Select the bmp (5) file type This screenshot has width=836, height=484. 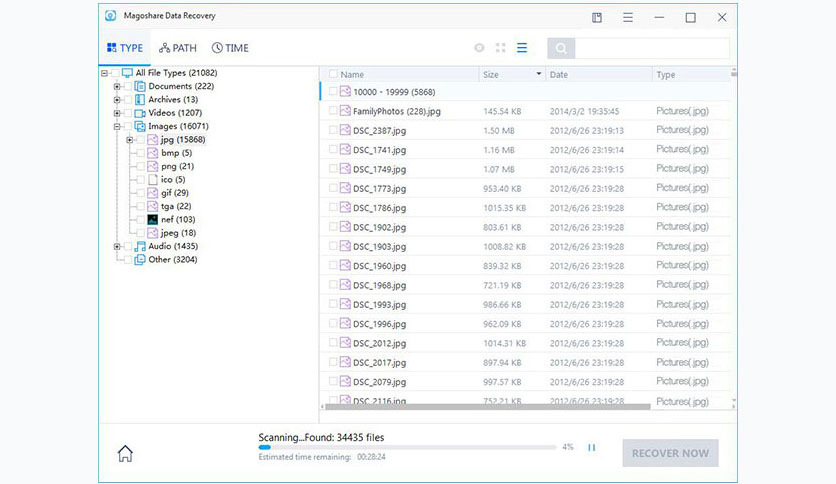point(176,153)
